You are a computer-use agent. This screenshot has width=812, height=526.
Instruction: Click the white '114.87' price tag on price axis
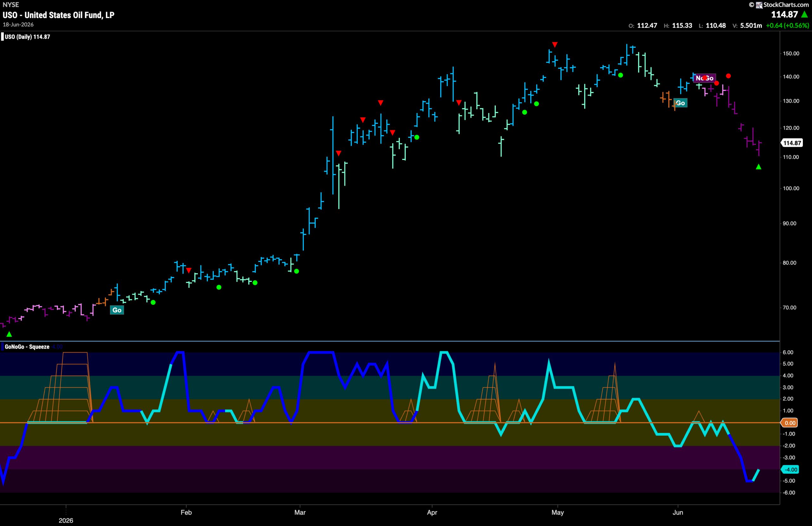point(792,143)
